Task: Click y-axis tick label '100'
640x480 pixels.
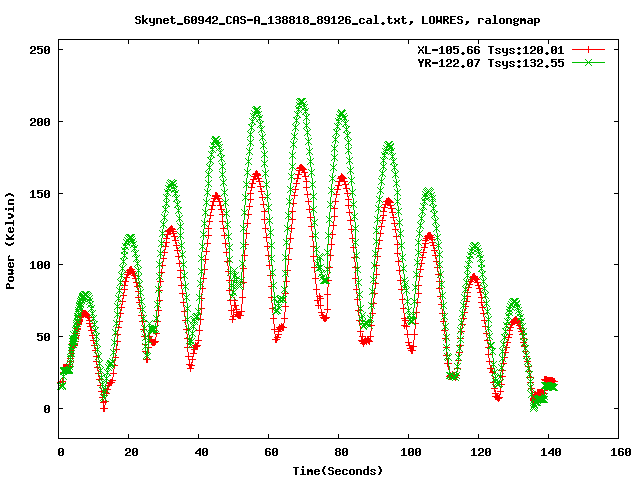Action: tap(40, 265)
